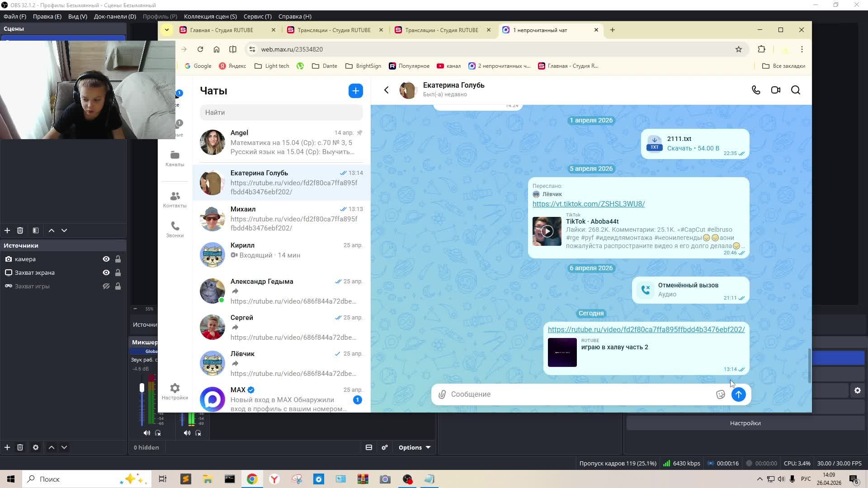Expand the Options dropdown in mixer

[x=414, y=447]
